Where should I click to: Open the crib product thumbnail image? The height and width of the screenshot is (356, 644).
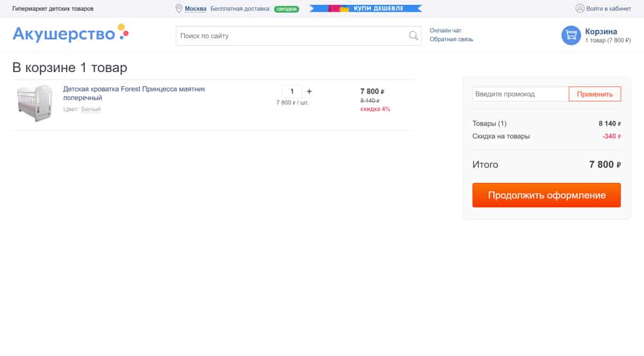(x=33, y=102)
